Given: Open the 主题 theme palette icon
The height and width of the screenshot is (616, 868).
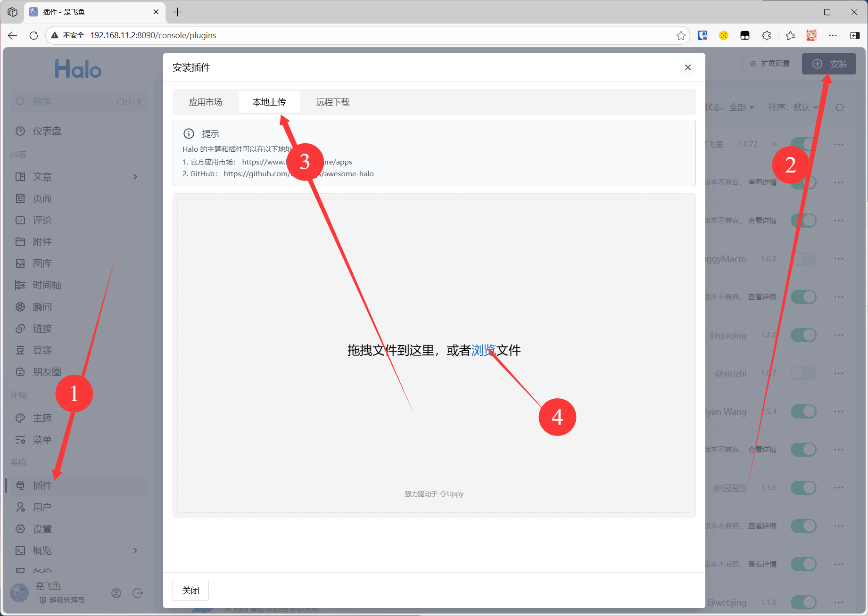Looking at the screenshot, I should coord(20,418).
